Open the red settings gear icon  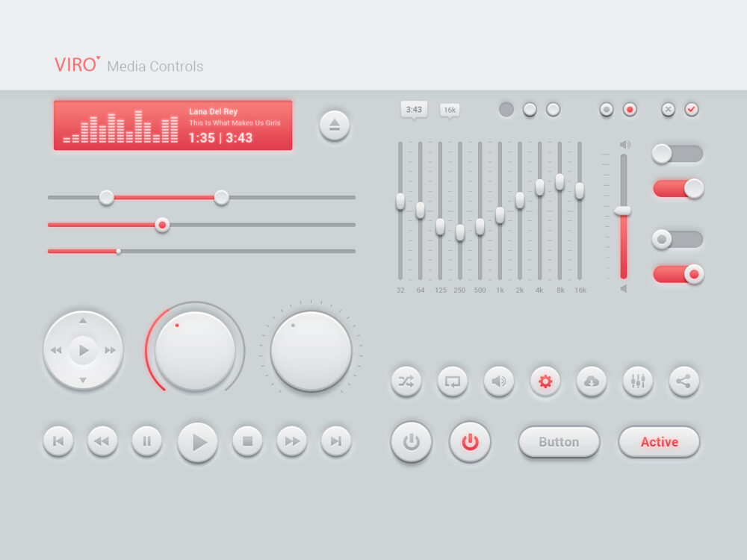click(545, 382)
